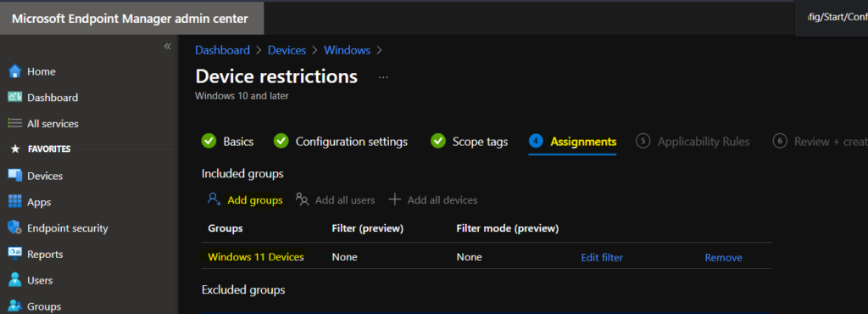
Task: Click the Microsoft Endpoint Manager admin center title
Action: click(x=130, y=19)
